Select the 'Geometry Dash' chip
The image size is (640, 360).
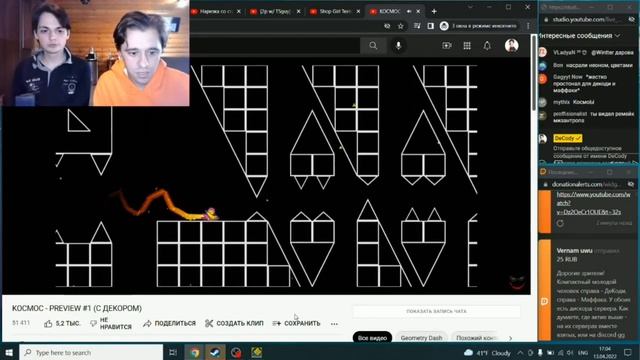[x=421, y=338]
